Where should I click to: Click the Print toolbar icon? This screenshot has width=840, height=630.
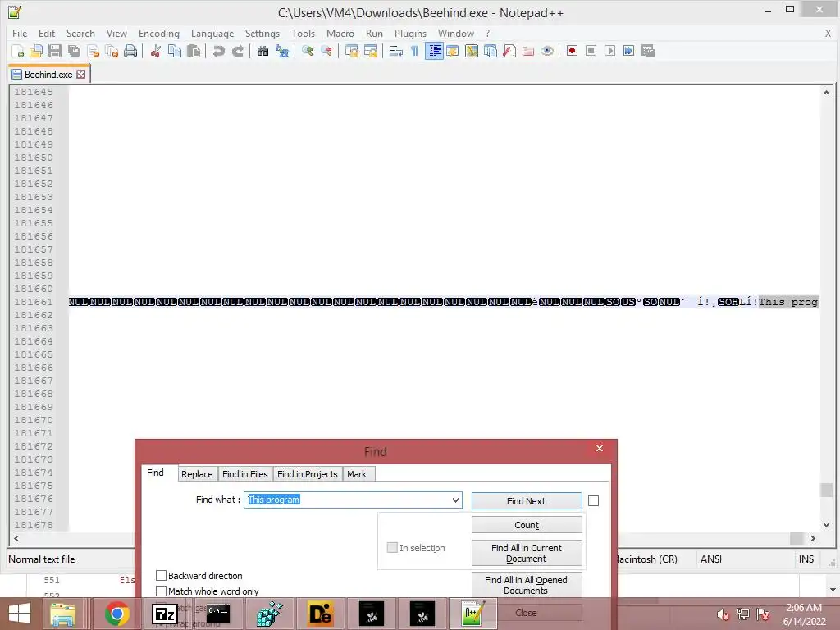click(130, 51)
